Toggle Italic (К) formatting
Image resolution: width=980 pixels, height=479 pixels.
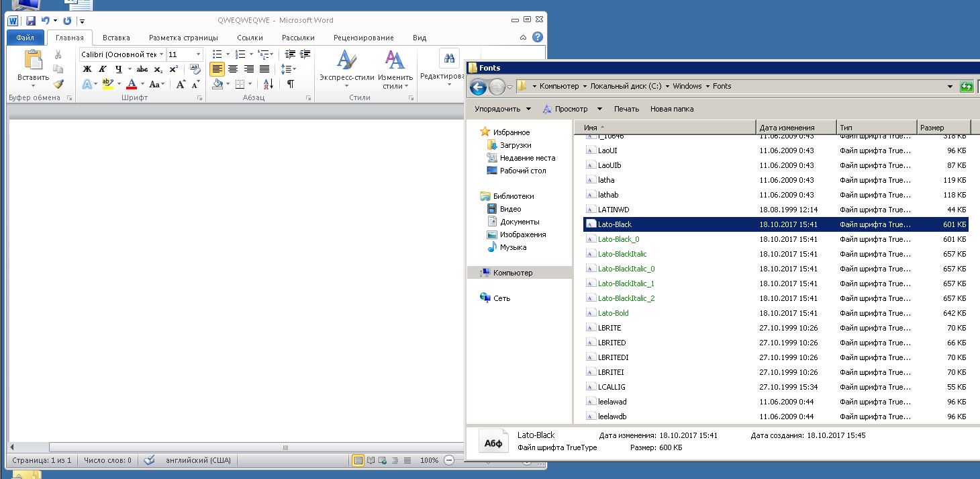point(103,69)
